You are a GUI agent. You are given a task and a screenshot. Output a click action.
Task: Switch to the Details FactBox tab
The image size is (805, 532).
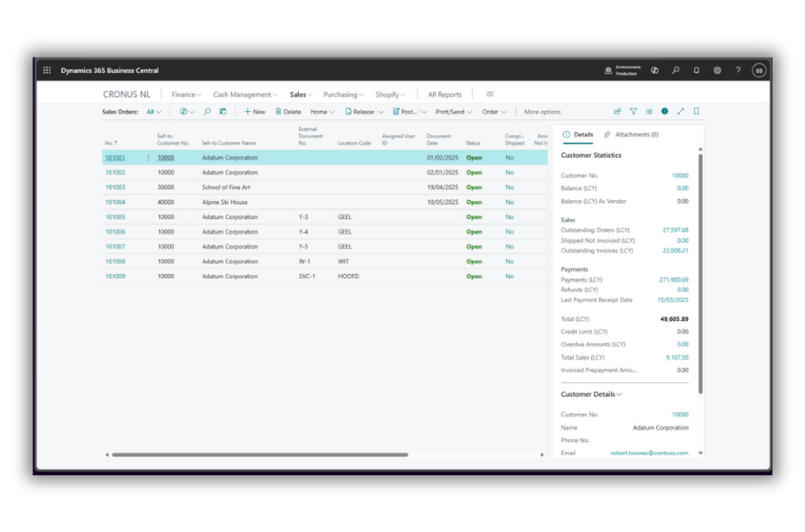tap(578, 134)
